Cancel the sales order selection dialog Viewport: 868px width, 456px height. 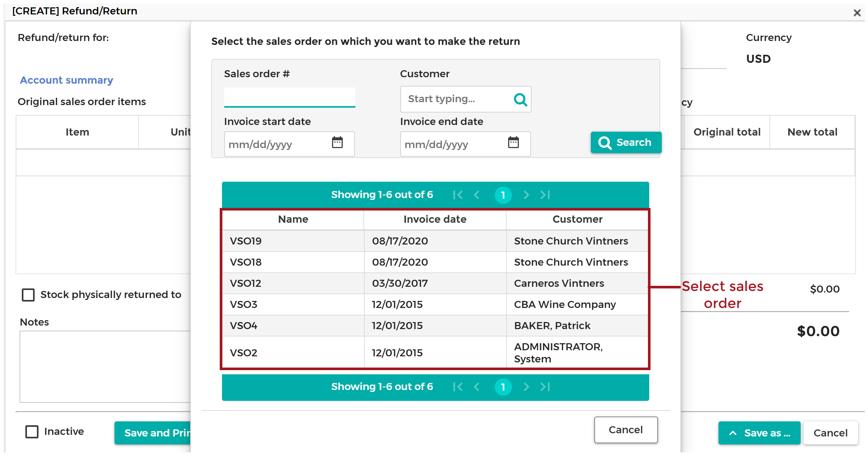626,430
